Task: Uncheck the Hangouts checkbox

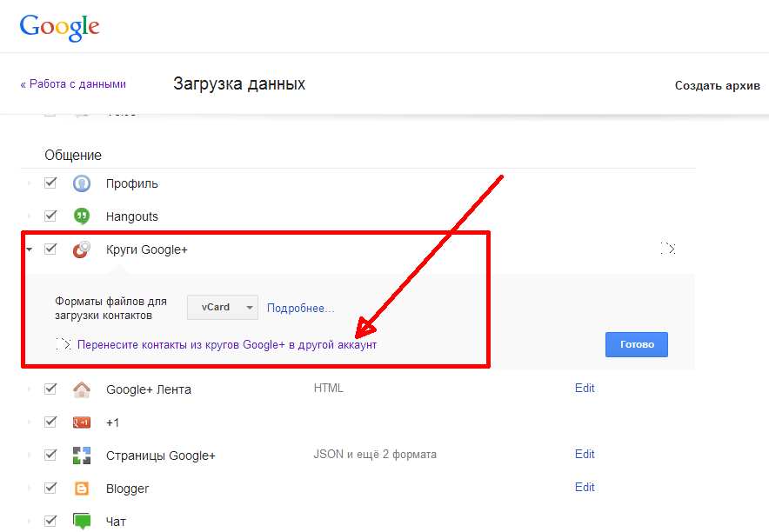Action: (x=50, y=216)
